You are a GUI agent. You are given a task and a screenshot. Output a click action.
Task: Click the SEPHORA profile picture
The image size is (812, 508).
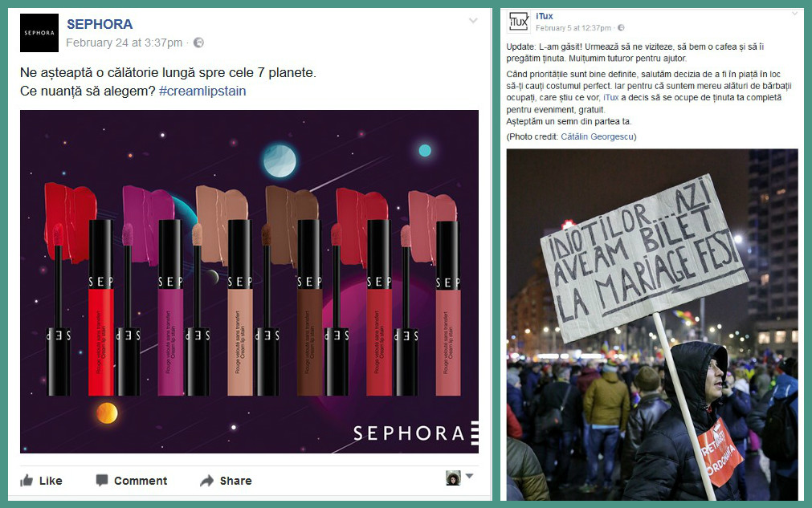pos(39,33)
